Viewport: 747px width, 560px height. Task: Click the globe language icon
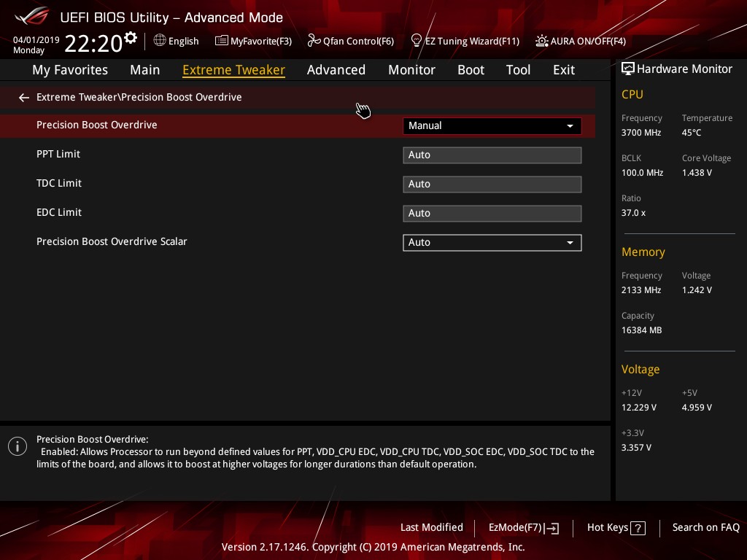pyautogui.click(x=160, y=41)
